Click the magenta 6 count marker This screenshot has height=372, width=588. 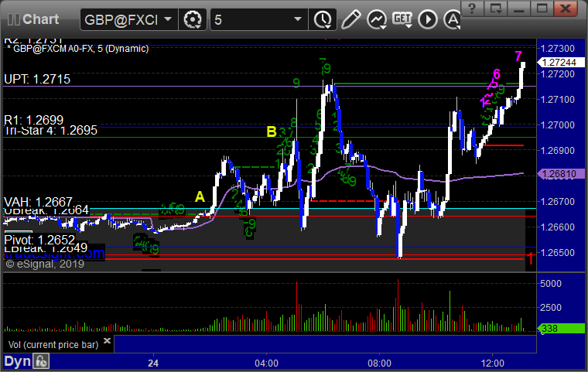tap(497, 74)
